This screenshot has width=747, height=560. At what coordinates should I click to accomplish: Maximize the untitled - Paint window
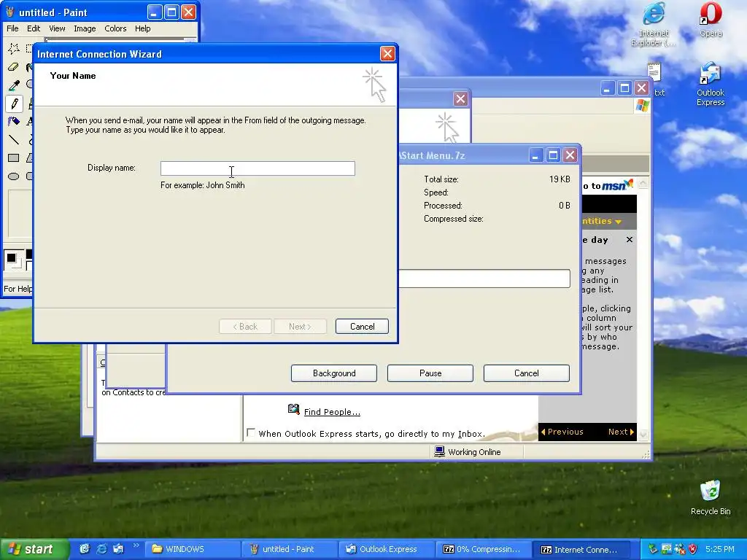point(171,12)
